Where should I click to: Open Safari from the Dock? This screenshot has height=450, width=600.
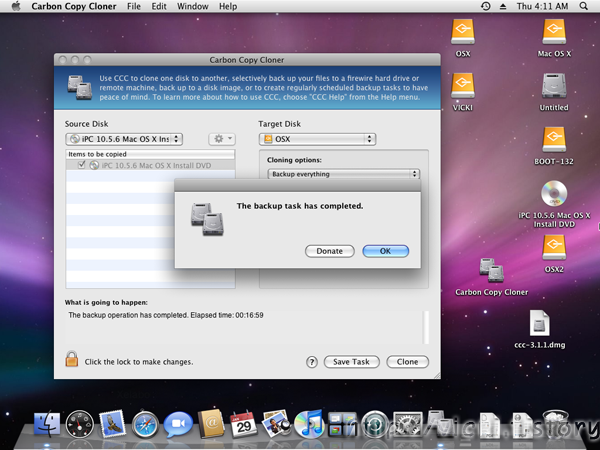[x=145, y=424]
